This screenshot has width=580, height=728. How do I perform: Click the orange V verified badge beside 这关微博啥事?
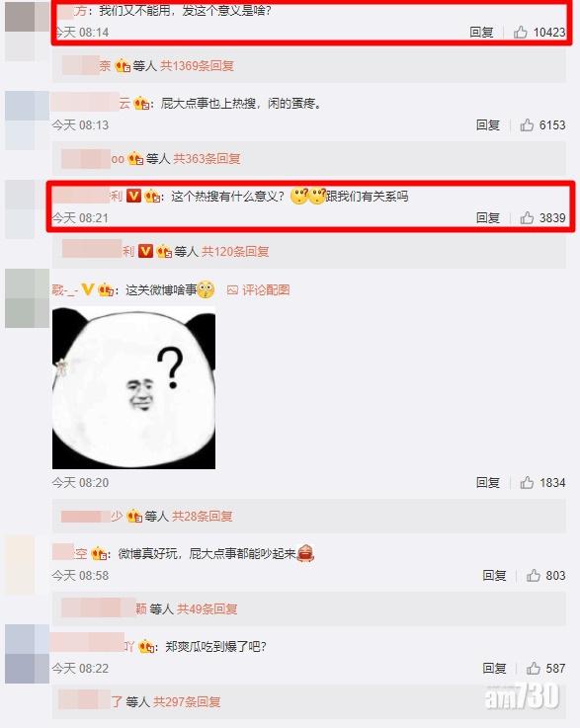[87, 290]
